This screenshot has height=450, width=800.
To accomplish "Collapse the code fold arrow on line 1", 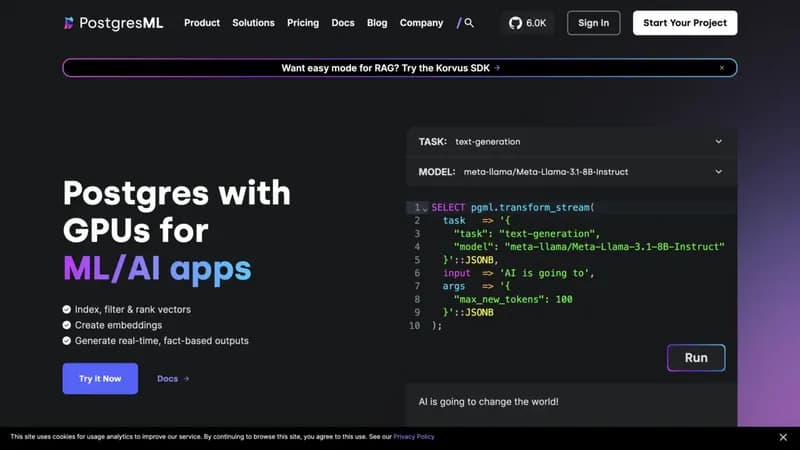I will [x=425, y=209].
